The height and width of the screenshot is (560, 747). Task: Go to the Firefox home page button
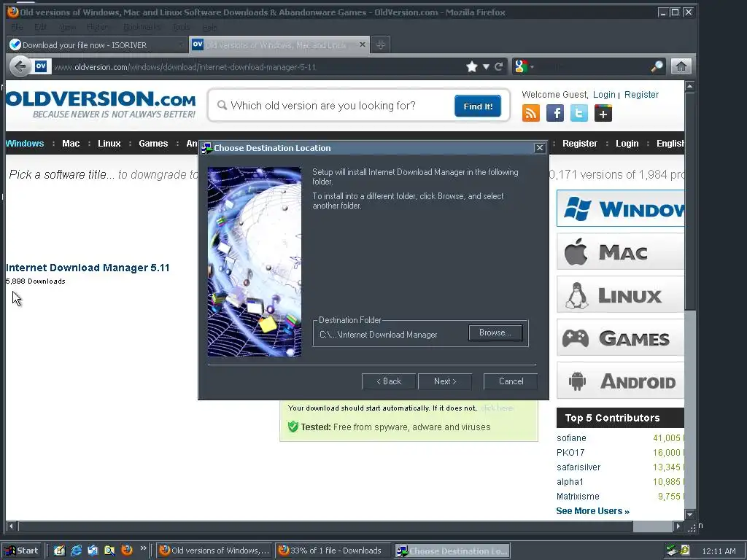pos(681,66)
